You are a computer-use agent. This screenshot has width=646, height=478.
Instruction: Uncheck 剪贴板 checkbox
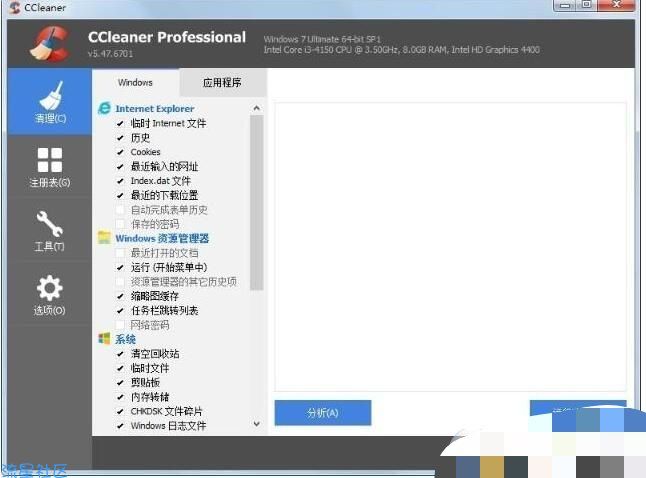[x=120, y=382]
